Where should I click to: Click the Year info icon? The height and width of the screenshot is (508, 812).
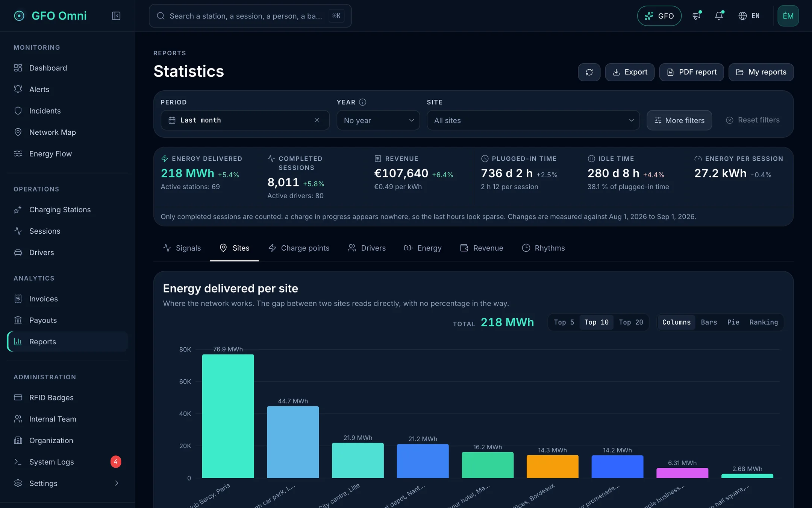(x=363, y=102)
